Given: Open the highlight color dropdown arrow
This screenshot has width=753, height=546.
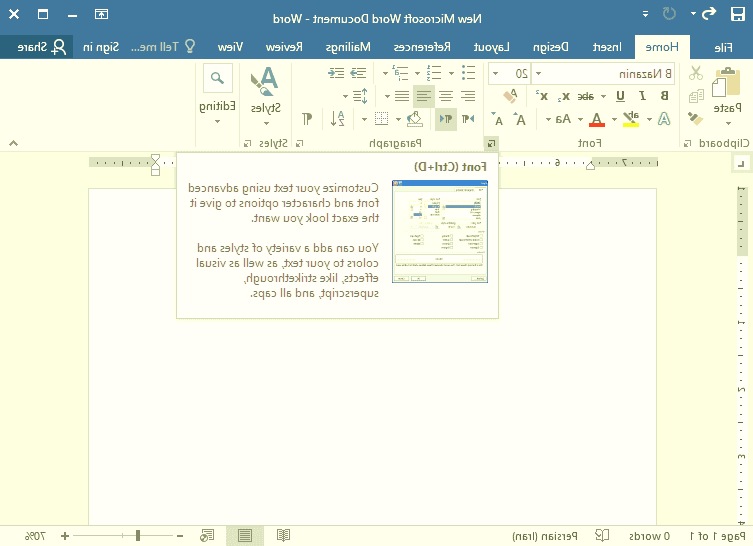Looking at the screenshot, I should pyautogui.click(x=615, y=119).
